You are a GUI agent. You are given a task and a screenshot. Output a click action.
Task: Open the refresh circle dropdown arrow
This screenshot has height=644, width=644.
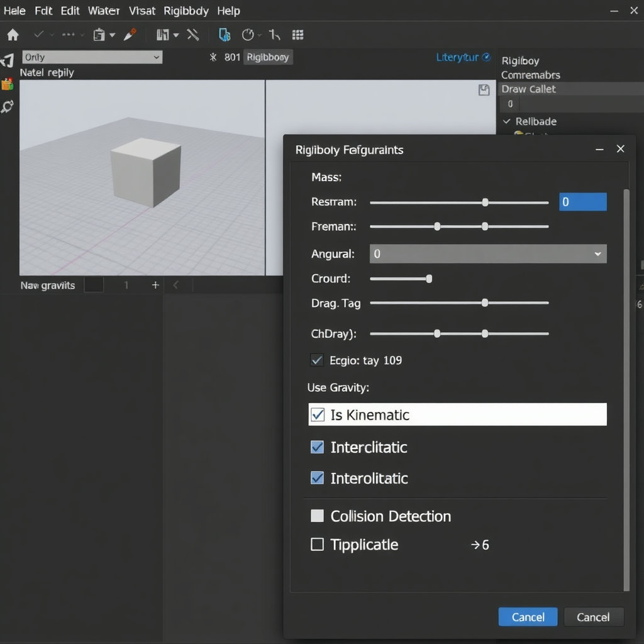pyautogui.click(x=260, y=35)
